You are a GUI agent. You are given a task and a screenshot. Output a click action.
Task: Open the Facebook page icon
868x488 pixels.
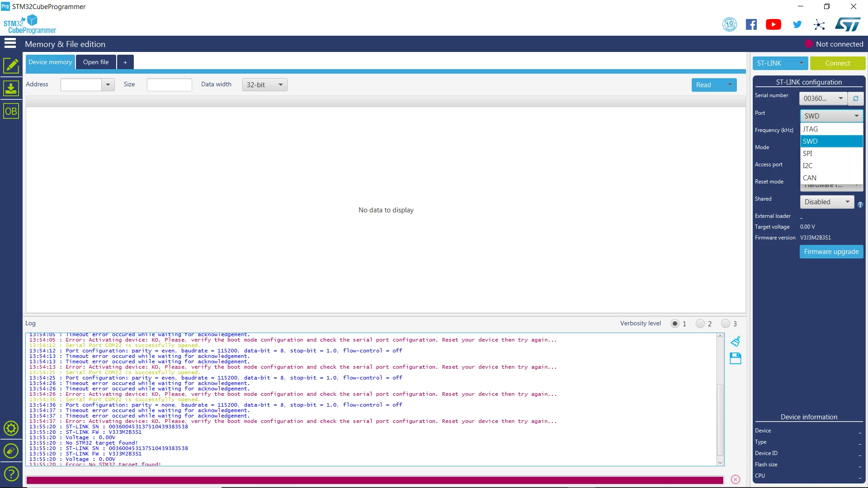751,24
